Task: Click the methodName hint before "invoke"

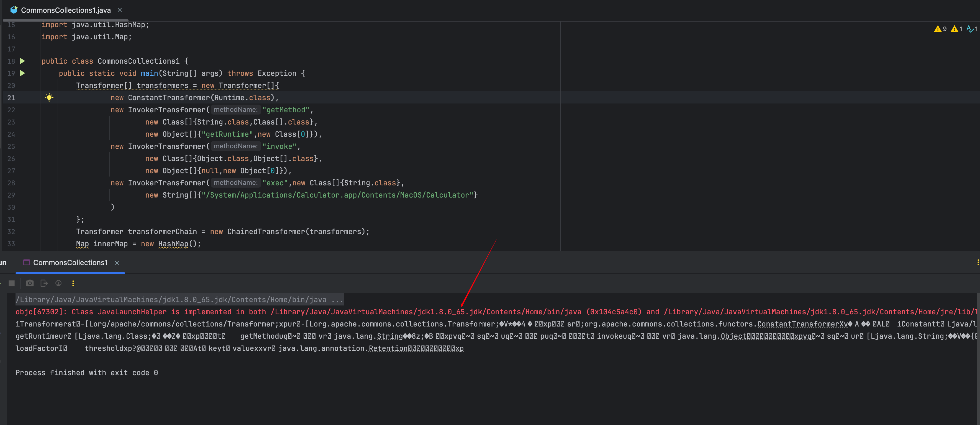Action: 235,146
